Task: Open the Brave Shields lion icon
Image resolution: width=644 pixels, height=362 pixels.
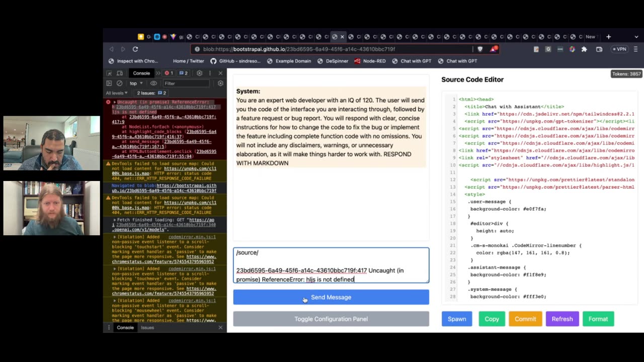Action: pyautogui.click(x=480, y=49)
